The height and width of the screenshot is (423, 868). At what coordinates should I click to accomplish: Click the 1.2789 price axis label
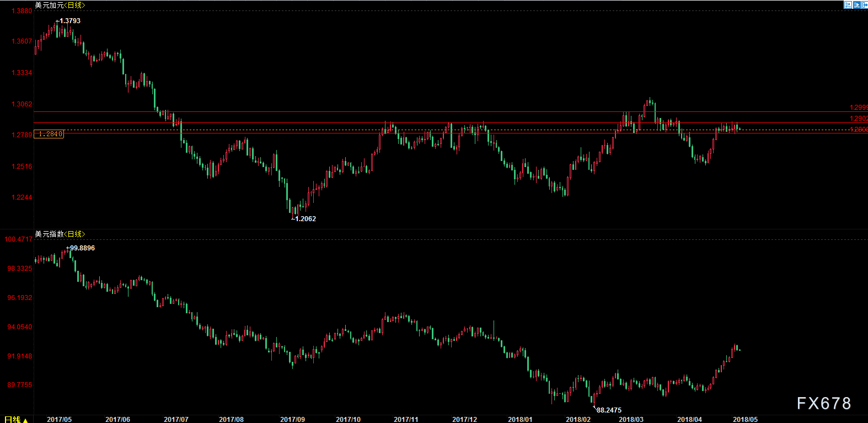[22, 135]
